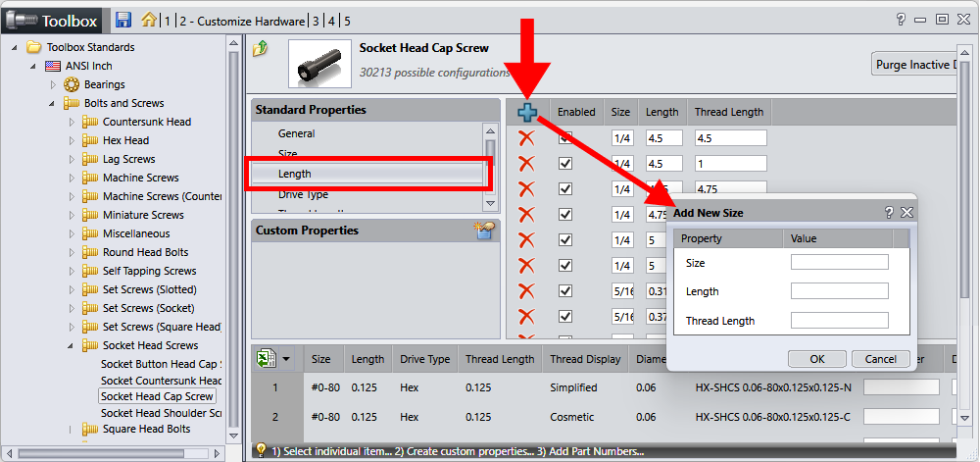Viewport: 980px width, 462px height.
Task: Expand the Round Head Bolts node
Action: click(72, 252)
